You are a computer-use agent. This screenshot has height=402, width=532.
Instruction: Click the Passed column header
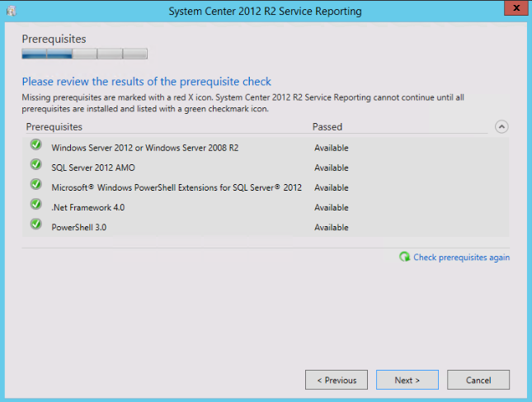[327, 127]
